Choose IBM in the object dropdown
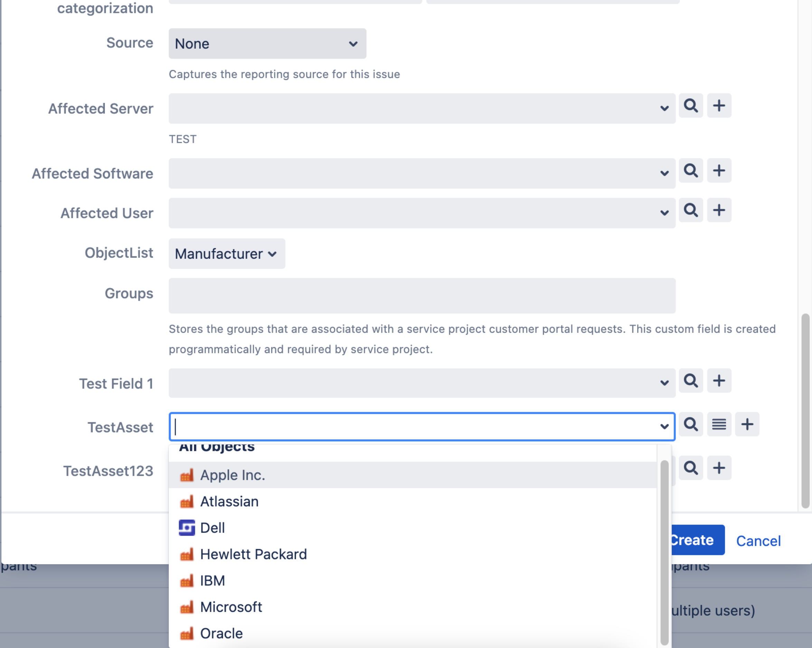 413,581
